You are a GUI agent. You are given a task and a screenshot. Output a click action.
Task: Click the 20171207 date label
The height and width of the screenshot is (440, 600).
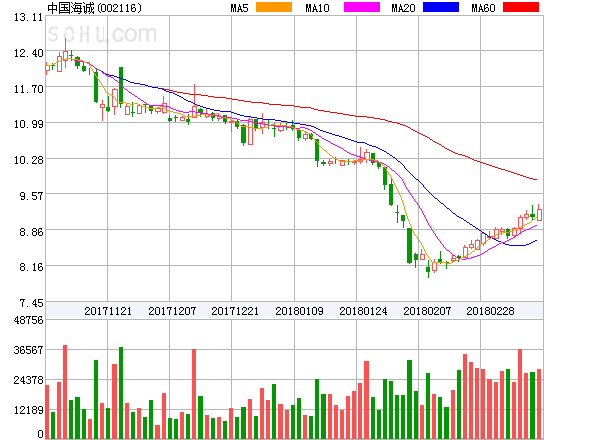(x=172, y=311)
